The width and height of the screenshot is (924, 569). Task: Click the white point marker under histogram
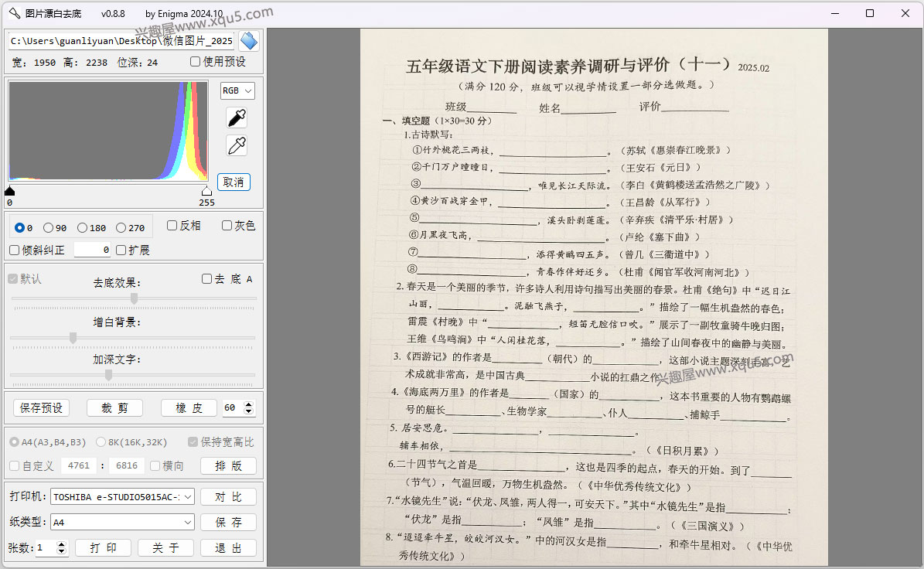pyautogui.click(x=206, y=191)
